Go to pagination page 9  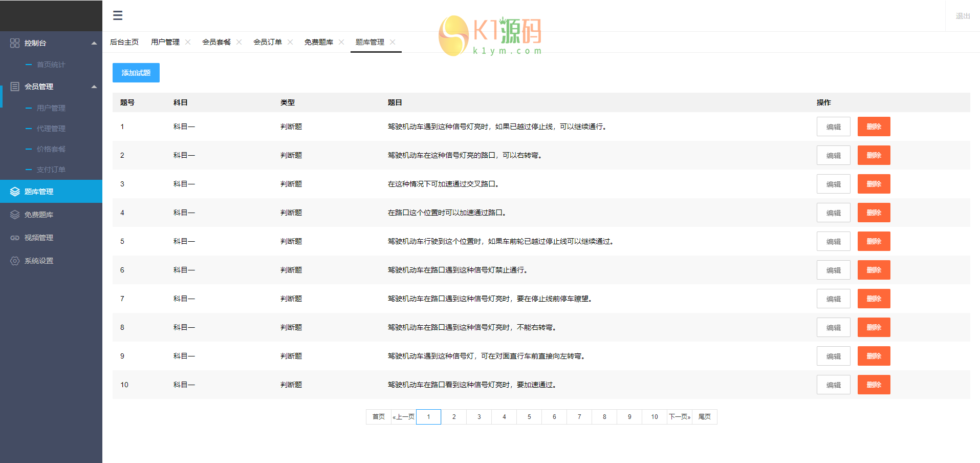click(x=629, y=417)
